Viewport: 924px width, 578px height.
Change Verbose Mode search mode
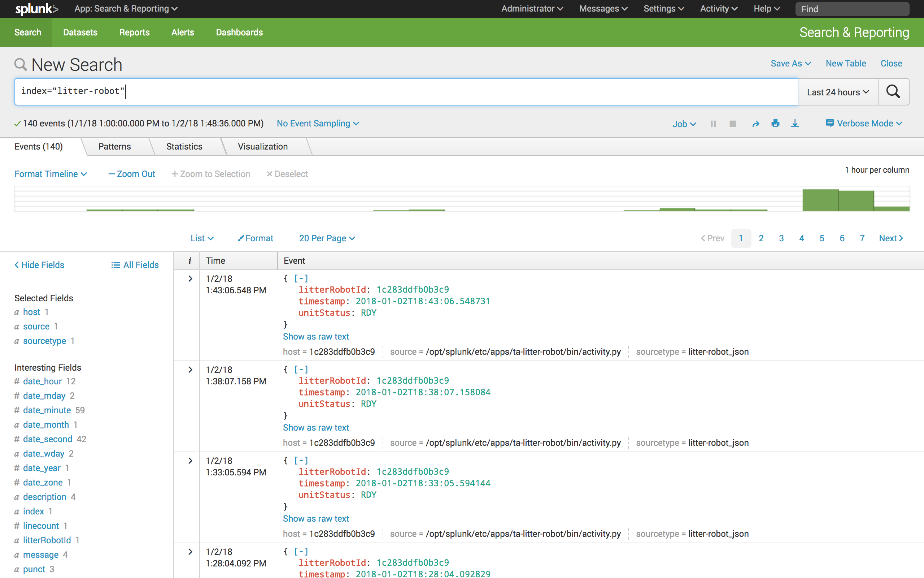864,124
